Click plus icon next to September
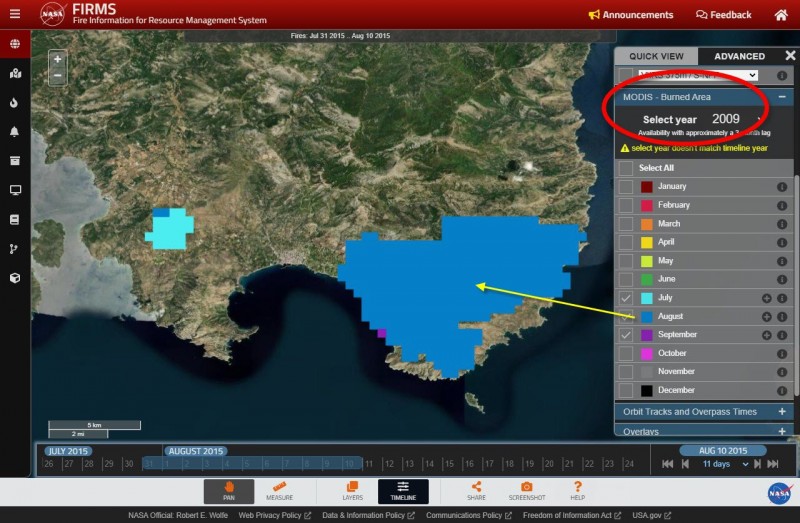The height and width of the screenshot is (523, 800). click(766, 335)
